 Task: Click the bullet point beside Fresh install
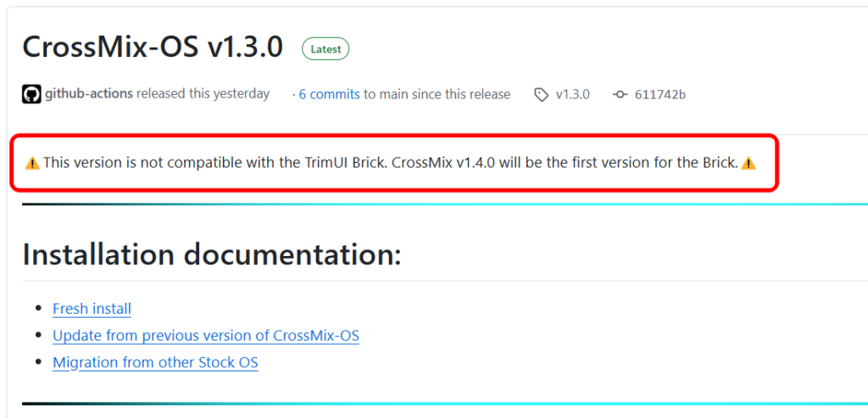point(38,308)
